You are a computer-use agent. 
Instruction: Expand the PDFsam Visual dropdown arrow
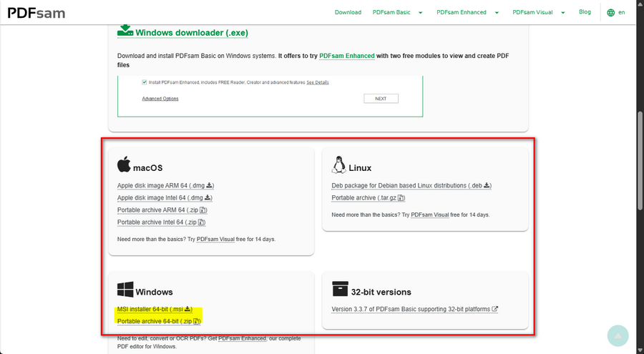(562, 13)
